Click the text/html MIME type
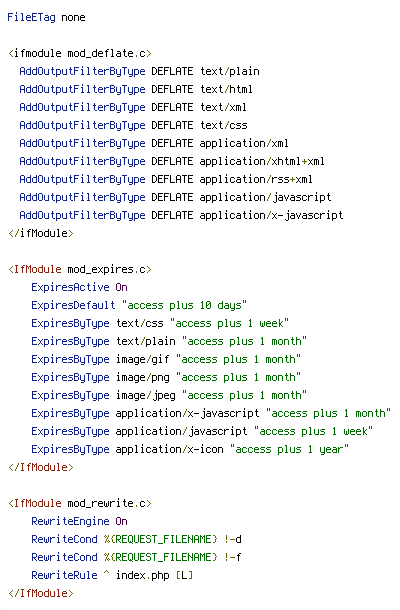 click(226, 89)
